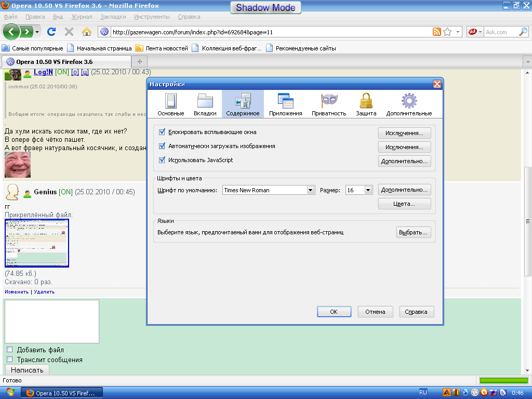Click the OK button in Настройки
The image size is (532, 399).
tap(334, 312)
